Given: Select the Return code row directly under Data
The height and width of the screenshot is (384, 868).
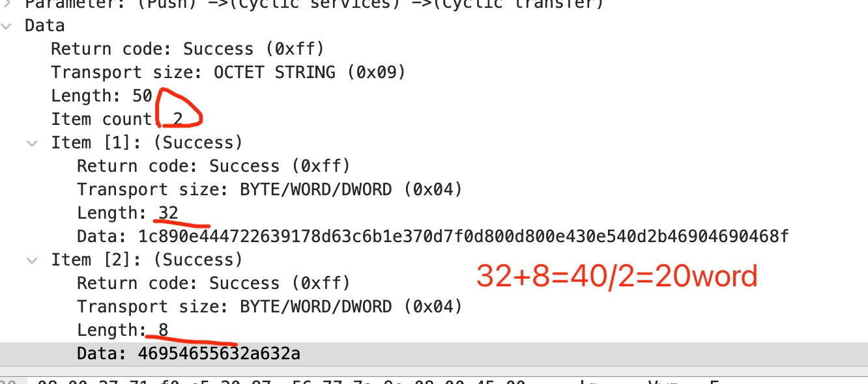Looking at the screenshot, I should pos(188,49).
